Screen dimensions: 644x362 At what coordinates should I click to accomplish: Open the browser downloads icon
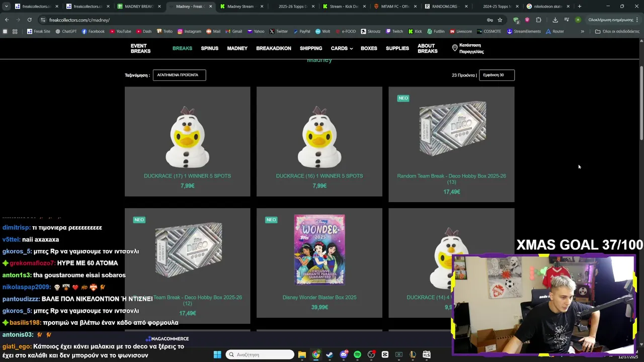(555, 20)
